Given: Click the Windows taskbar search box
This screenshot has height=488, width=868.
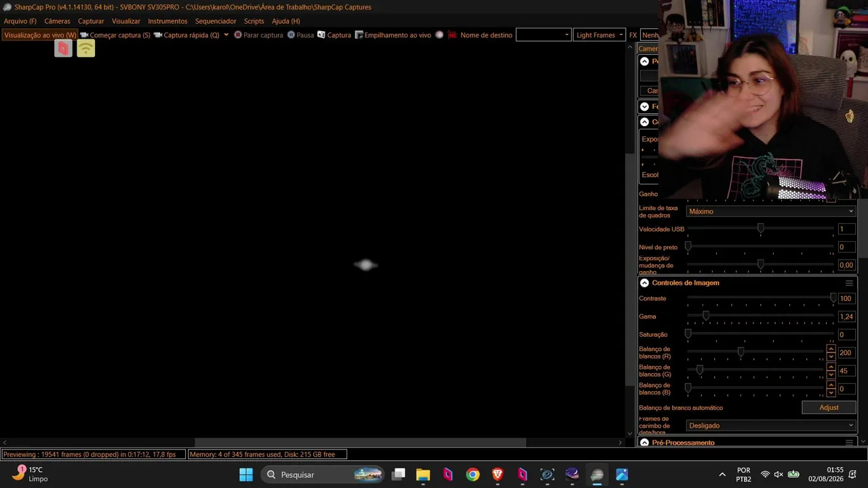Looking at the screenshot, I should [323, 474].
